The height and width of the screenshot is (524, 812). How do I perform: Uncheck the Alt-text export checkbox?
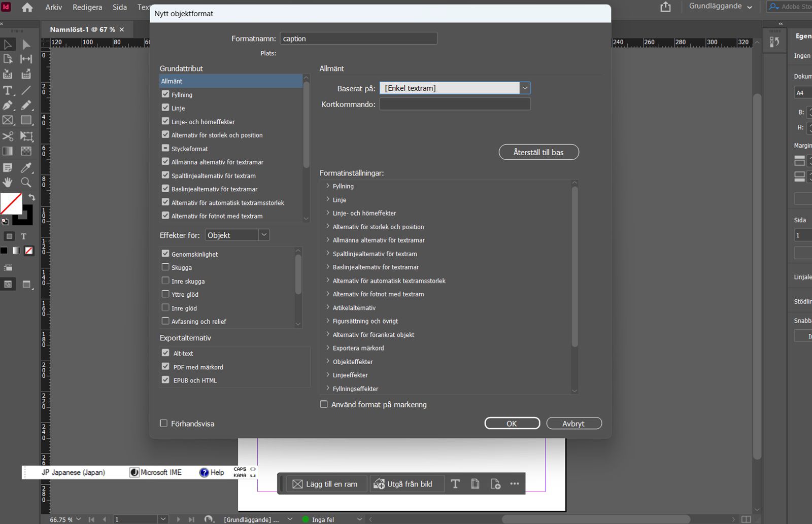pyautogui.click(x=165, y=353)
